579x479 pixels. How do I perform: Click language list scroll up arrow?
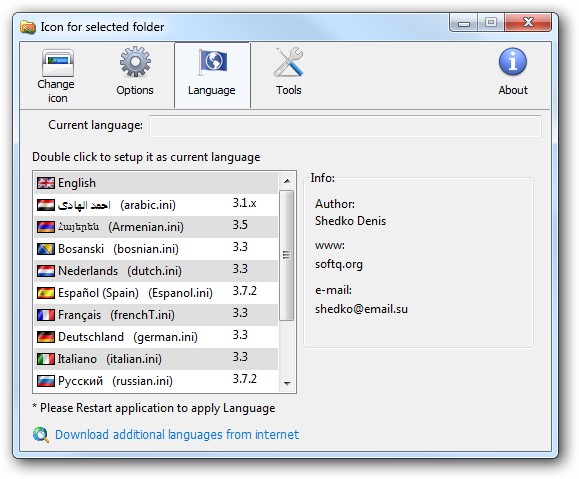click(287, 181)
